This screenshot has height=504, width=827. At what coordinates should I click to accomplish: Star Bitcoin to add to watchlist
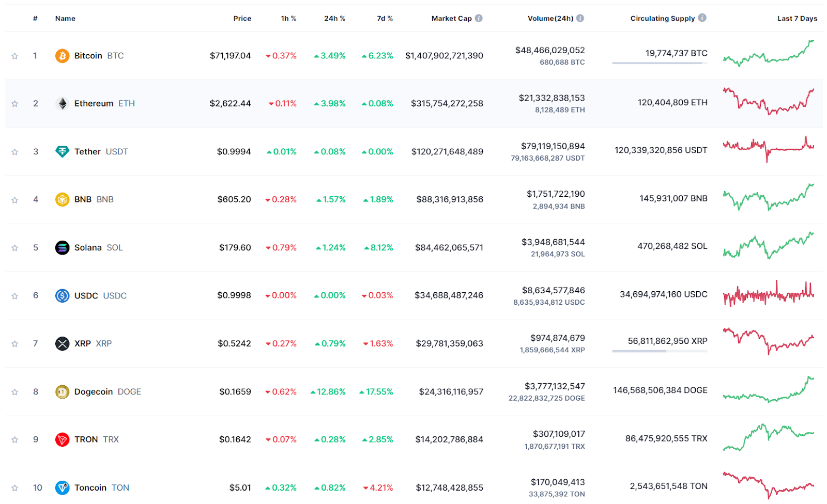[15, 56]
